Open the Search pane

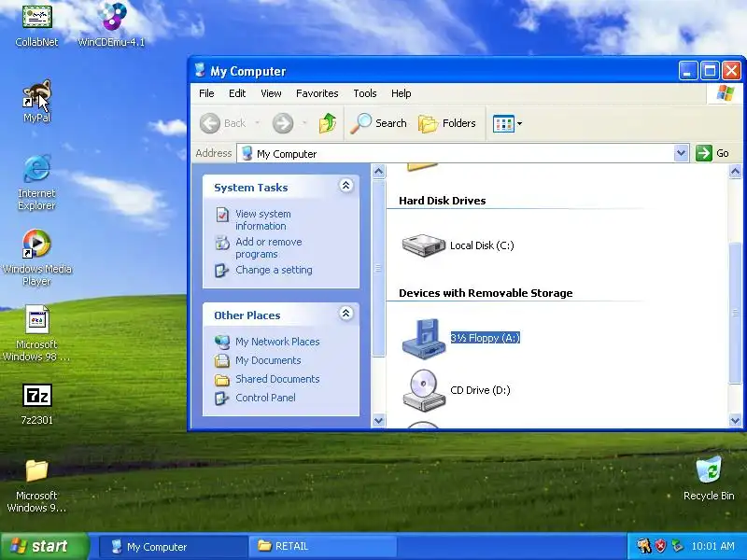pos(379,123)
